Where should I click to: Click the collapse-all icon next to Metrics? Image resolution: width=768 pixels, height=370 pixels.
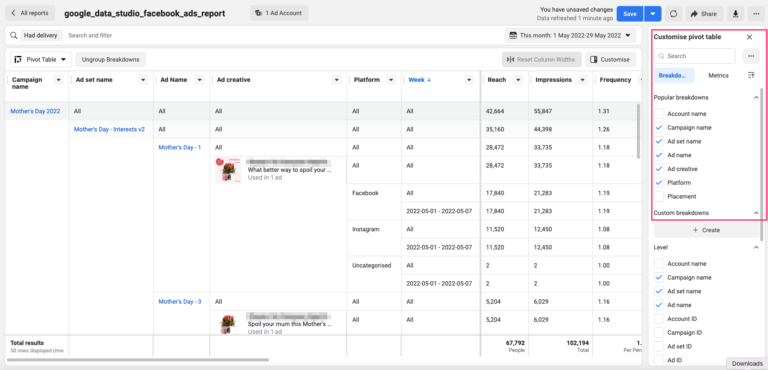[751, 75]
